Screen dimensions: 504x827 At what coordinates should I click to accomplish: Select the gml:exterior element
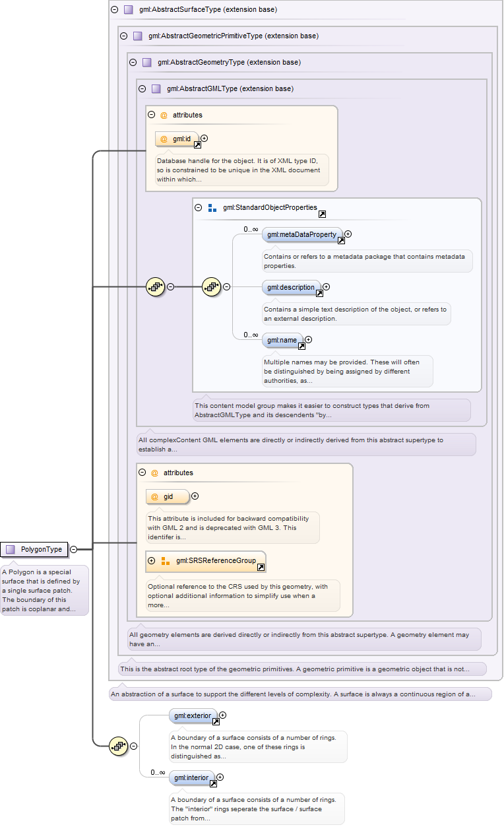pos(193,716)
